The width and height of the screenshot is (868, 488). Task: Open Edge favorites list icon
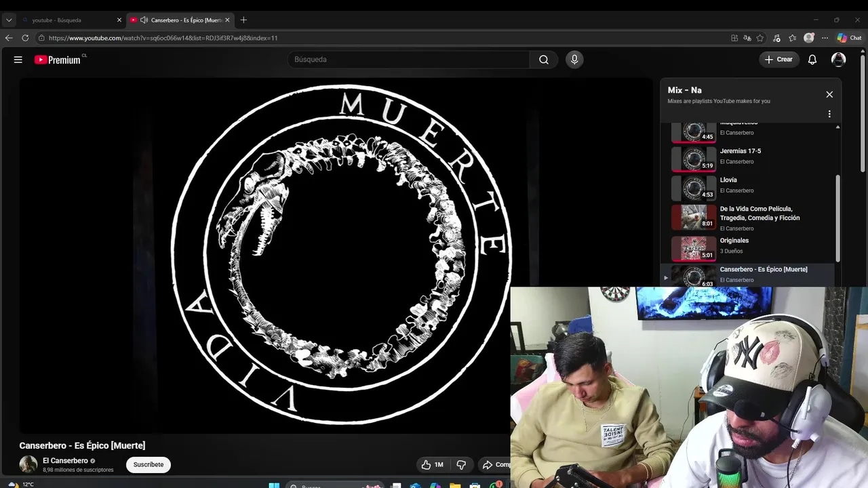point(793,38)
